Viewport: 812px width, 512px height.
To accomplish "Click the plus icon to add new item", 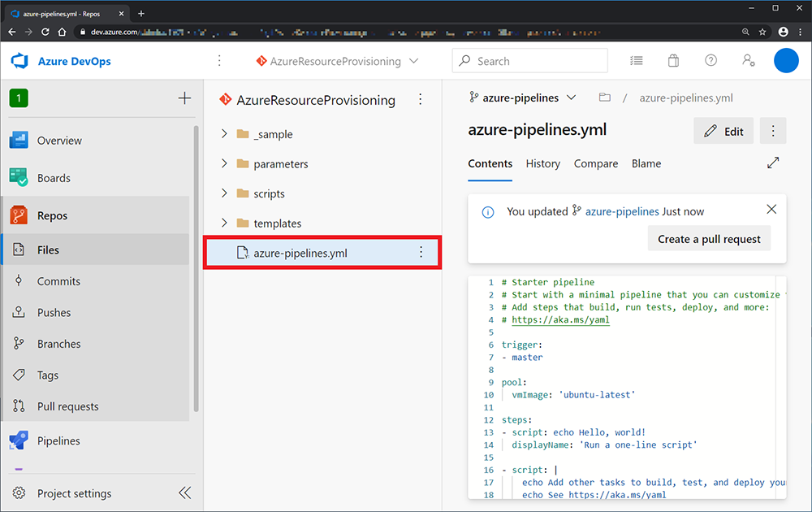I will click(184, 98).
